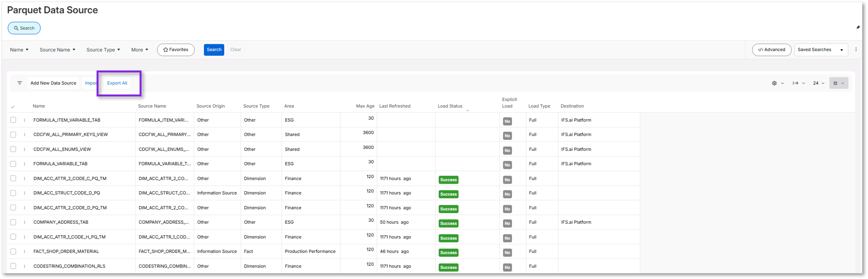The width and height of the screenshot is (868, 279).
Task: Check the FACT_SHOP_ORDER_MATERIAL row checkbox
Action: (x=13, y=252)
